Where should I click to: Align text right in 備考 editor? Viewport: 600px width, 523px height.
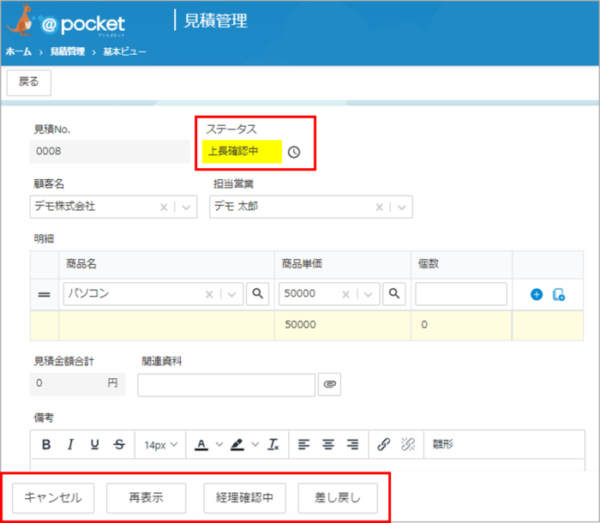[352, 445]
